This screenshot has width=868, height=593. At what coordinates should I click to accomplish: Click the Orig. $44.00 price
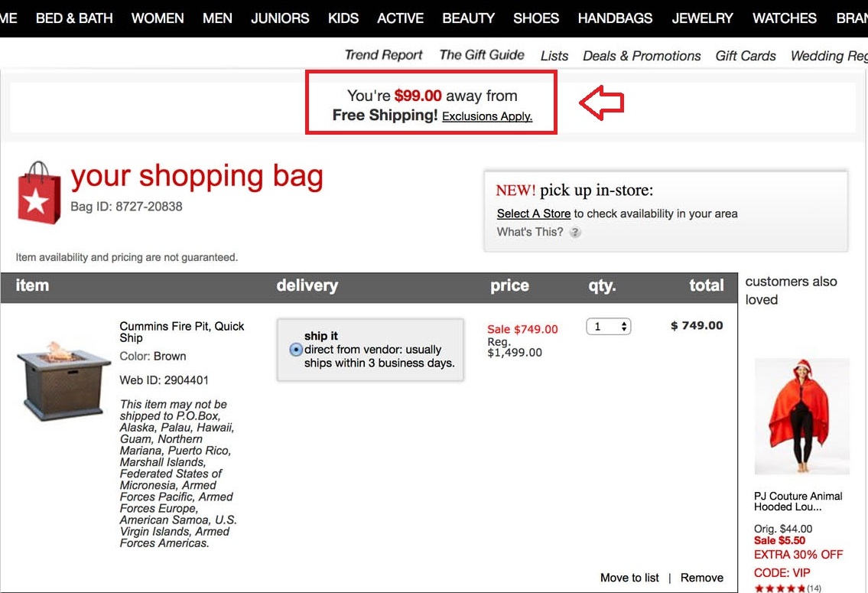click(783, 529)
